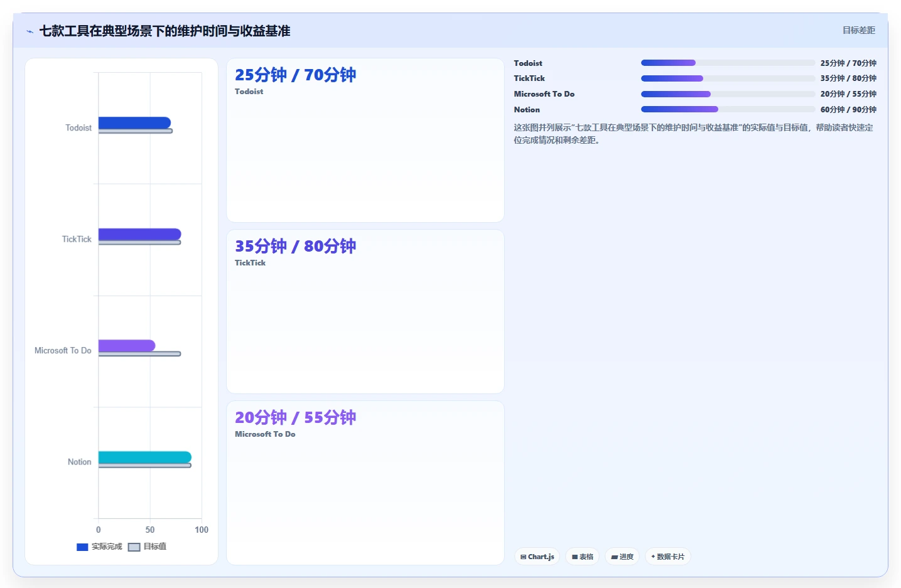Click the TickTick label inside the second card
This screenshot has width=901, height=588.
pyautogui.click(x=251, y=263)
